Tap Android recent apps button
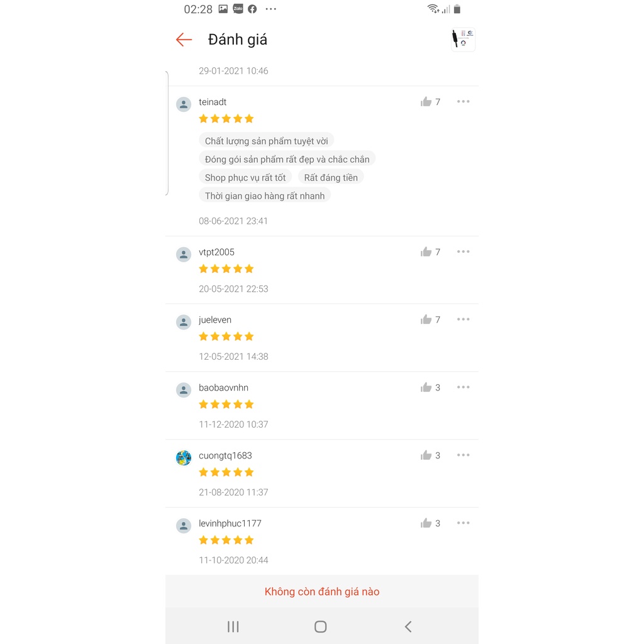The image size is (644, 644). [233, 626]
